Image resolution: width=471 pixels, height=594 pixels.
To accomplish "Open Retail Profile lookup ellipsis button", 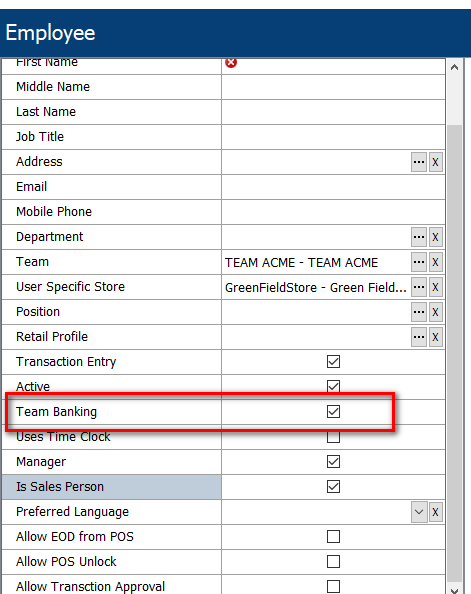I will [x=419, y=337].
